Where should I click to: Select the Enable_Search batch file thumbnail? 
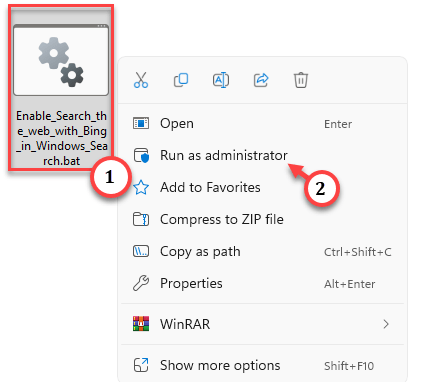(61, 60)
